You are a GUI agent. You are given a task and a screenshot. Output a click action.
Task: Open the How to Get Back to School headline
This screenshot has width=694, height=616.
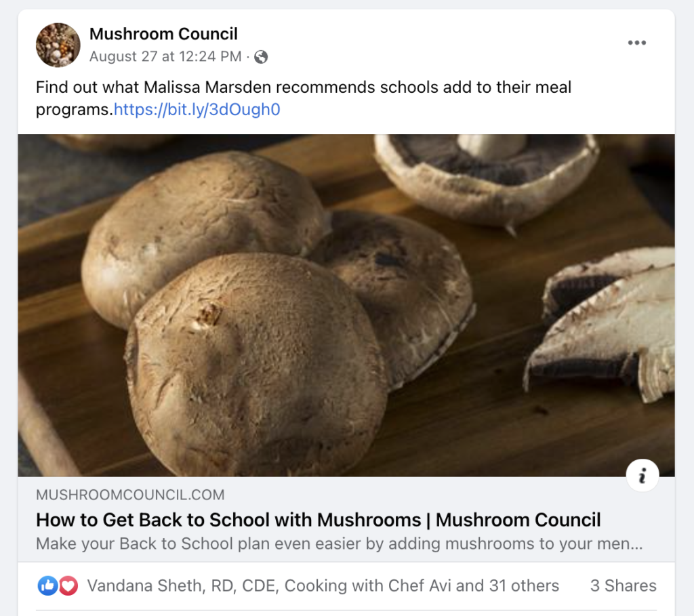pos(318,520)
